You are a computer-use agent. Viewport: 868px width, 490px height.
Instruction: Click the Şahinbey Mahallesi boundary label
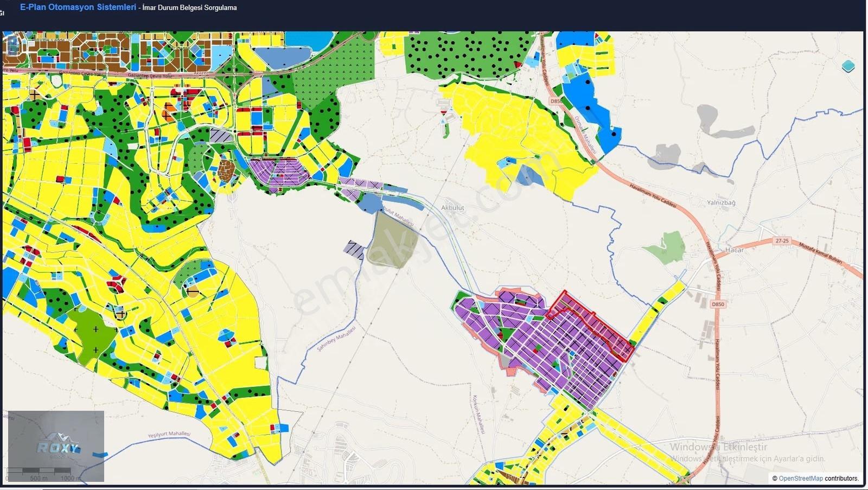[337, 338]
